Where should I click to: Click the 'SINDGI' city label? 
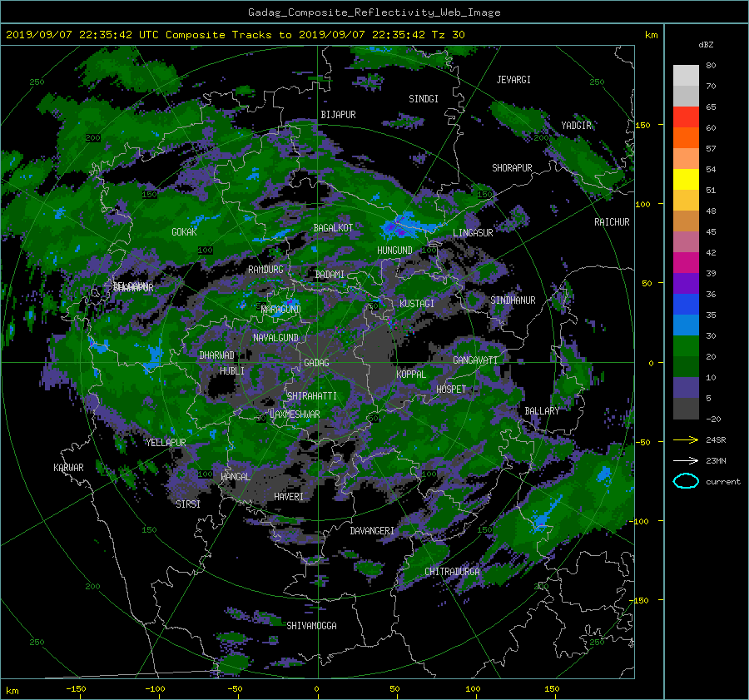(x=424, y=99)
